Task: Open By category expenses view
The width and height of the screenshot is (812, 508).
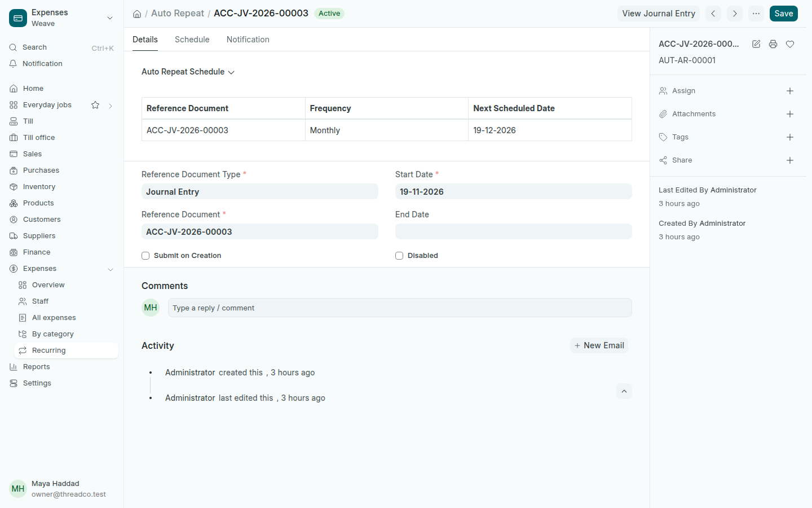Action: pos(66,334)
